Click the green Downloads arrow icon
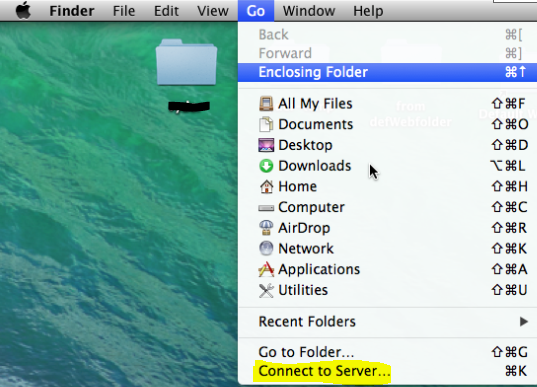Screen dimensions: 537x387 [266, 166]
